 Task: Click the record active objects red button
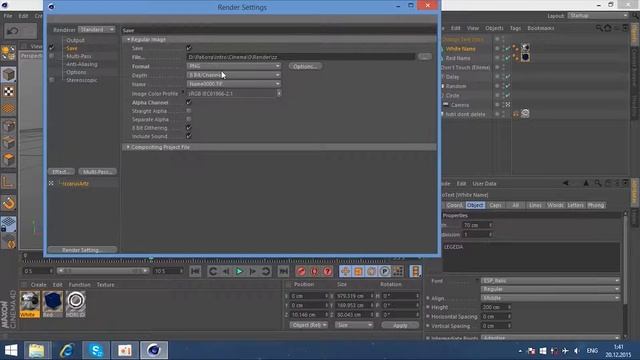[x=301, y=271]
